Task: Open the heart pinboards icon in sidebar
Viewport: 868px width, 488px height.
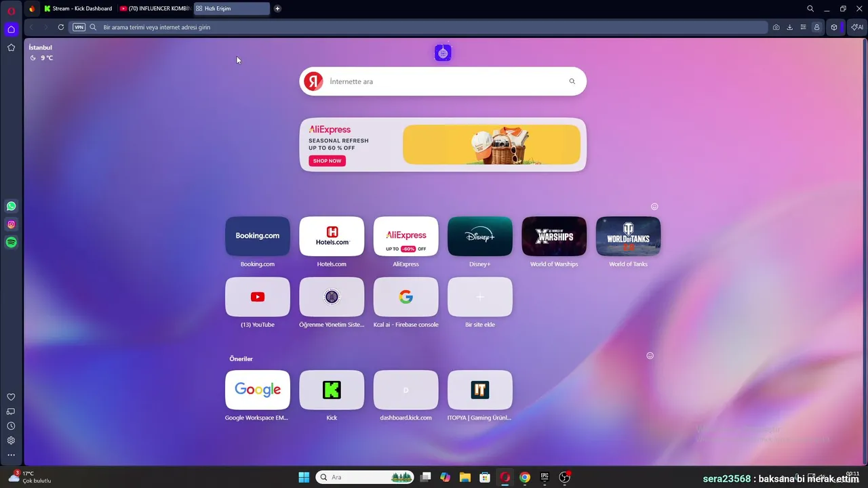Action: (11, 397)
